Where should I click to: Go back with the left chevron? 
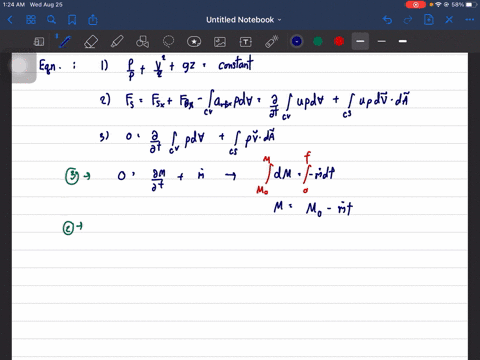[10, 20]
